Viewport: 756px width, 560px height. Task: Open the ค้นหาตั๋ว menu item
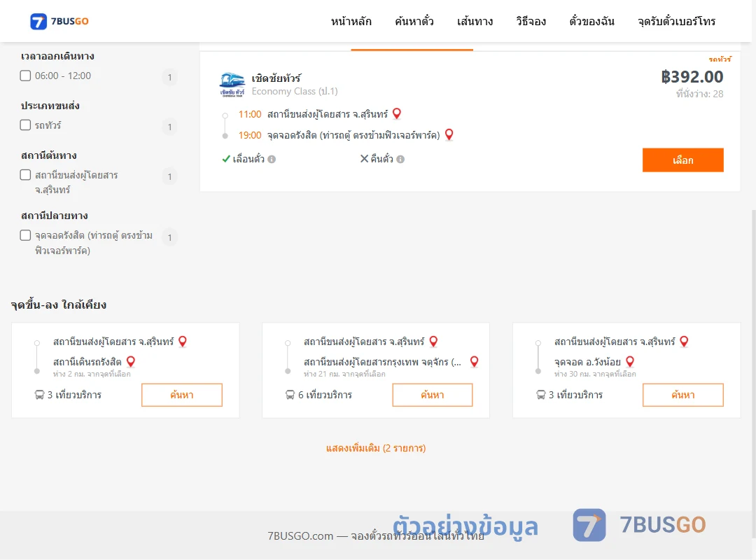click(414, 21)
